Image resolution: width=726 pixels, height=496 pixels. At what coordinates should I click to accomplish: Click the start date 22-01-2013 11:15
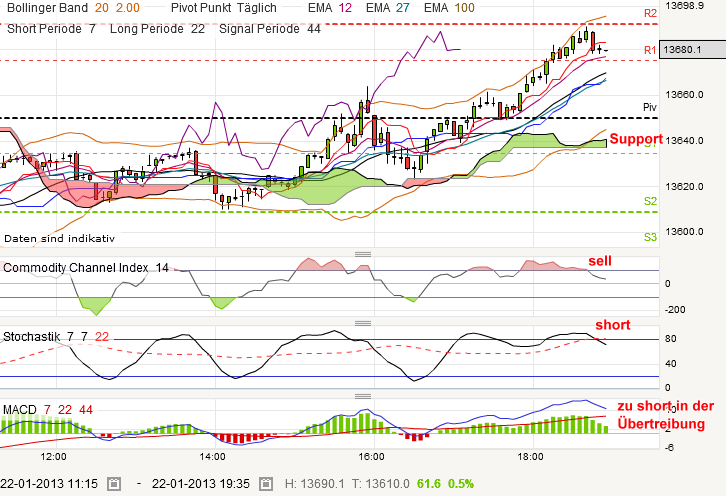click(49, 484)
